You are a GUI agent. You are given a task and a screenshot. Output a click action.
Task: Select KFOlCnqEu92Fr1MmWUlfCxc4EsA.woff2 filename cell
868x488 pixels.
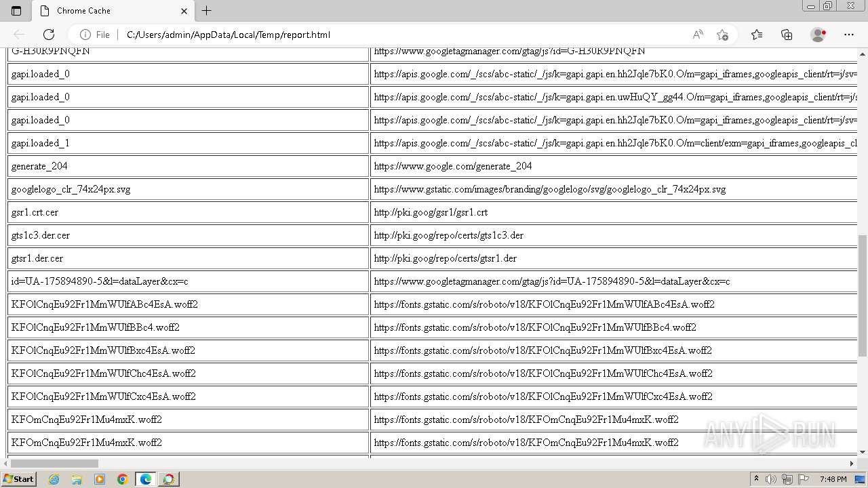[188, 396]
